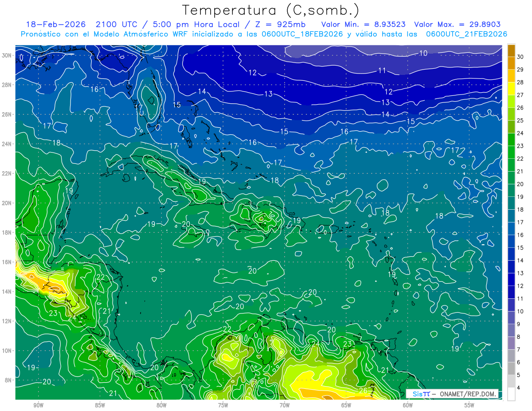
Task: Click the "70W" longitude axis label
Action: 285,405
